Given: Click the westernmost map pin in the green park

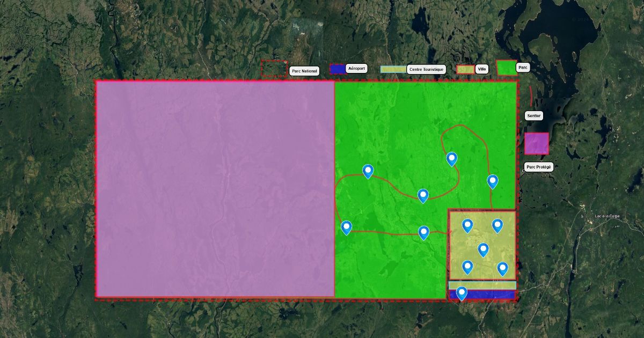Looking at the screenshot, I should click(347, 227).
